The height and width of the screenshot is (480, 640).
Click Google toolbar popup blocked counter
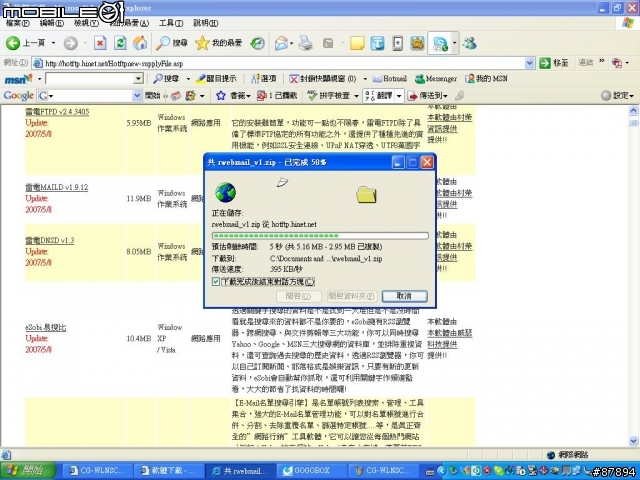(x=277, y=96)
